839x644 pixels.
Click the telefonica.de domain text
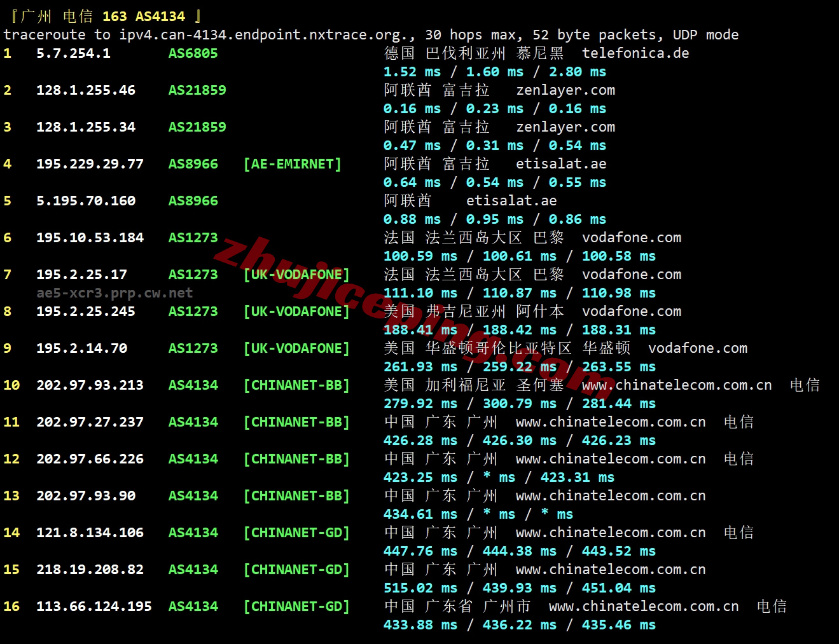click(x=635, y=53)
